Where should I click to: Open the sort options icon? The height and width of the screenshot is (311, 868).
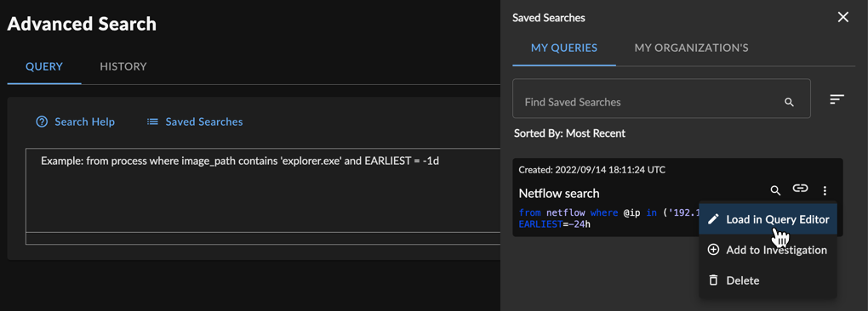(837, 99)
